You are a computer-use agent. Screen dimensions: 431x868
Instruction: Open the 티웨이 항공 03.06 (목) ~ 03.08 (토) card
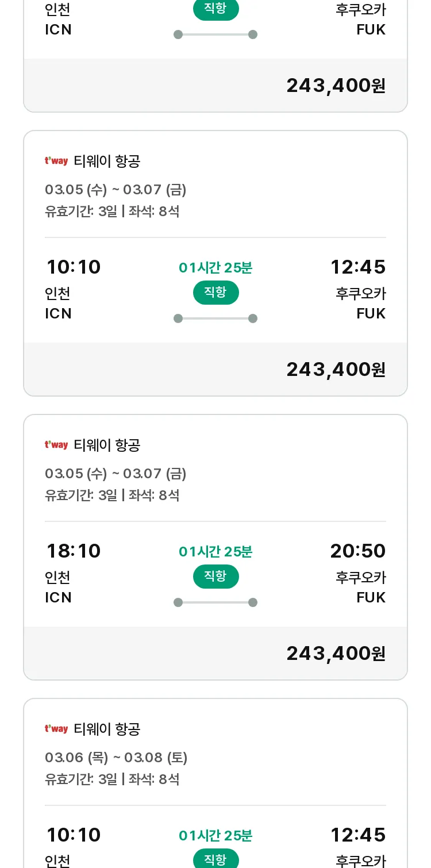[215, 783]
